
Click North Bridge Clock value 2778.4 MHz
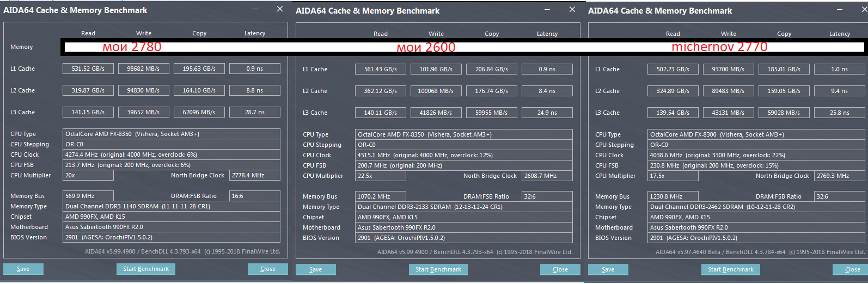(255, 175)
